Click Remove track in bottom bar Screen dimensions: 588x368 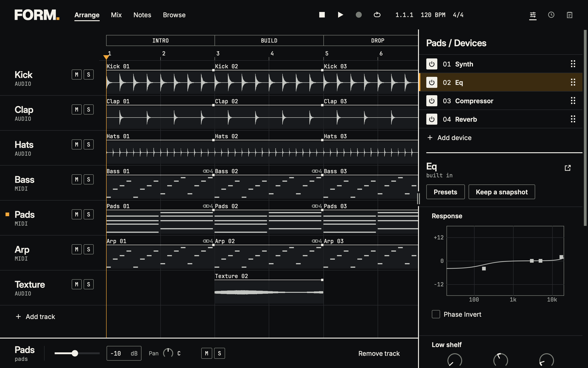(x=379, y=354)
